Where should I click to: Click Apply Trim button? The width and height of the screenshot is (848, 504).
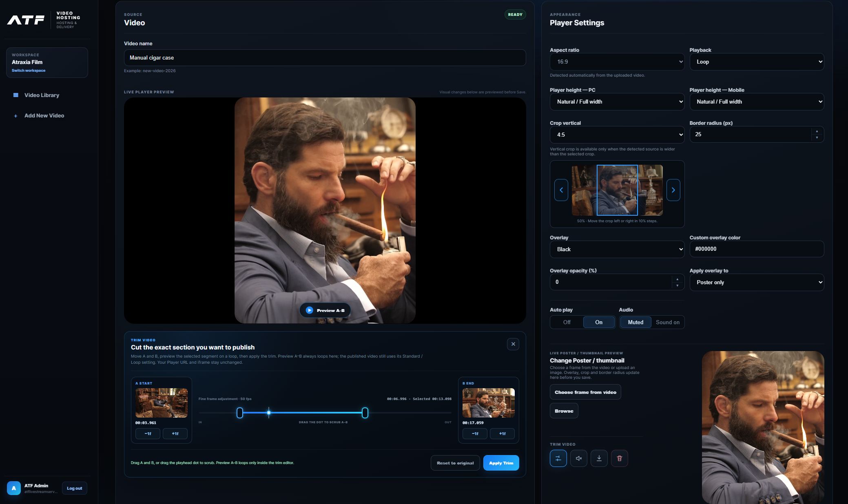click(x=501, y=463)
